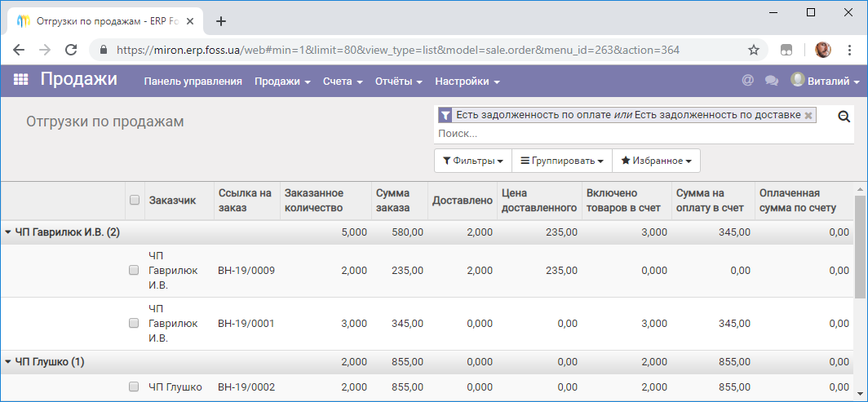Sort by Доставлено column
This screenshot has height=402, width=868.
(x=463, y=200)
